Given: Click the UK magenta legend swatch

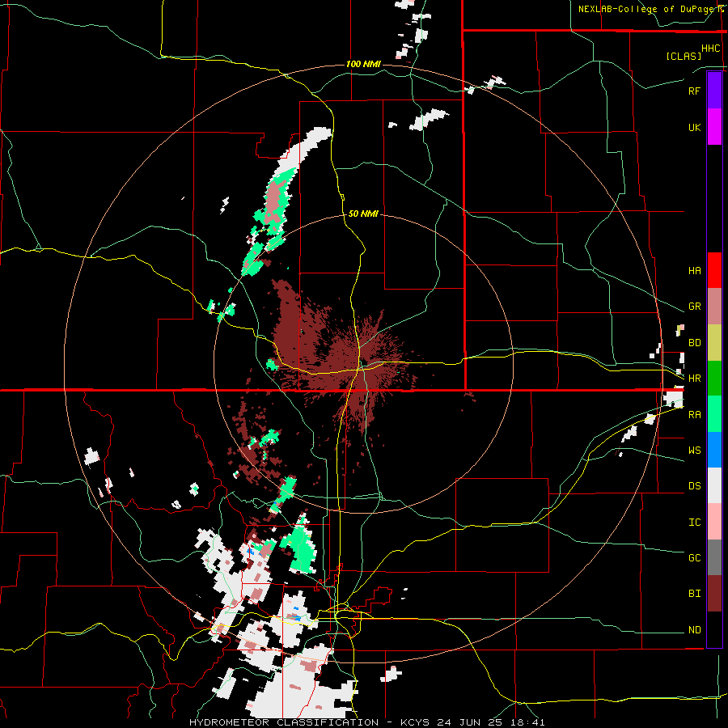Looking at the screenshot, I should tap(714, 127).
